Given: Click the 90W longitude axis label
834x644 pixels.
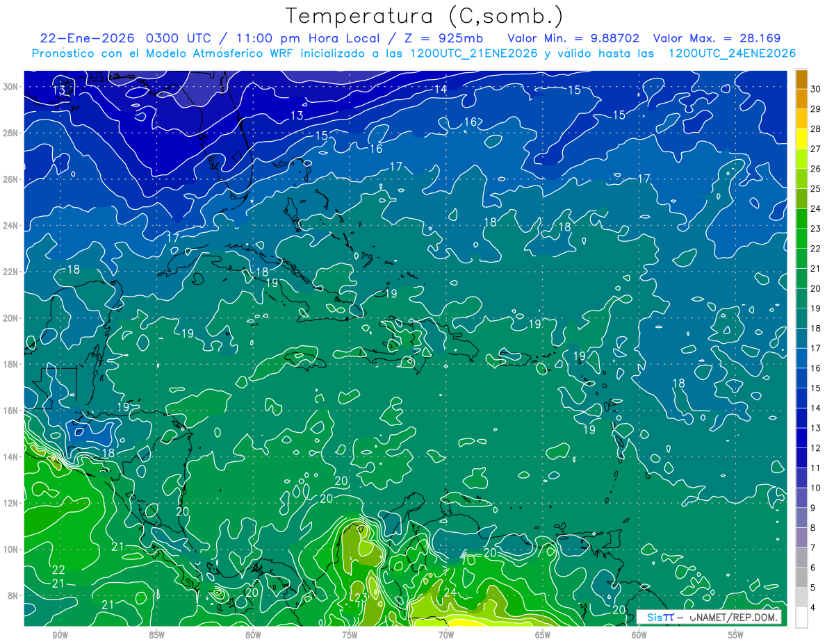Looking at the screenshot, I should point(60,635).
